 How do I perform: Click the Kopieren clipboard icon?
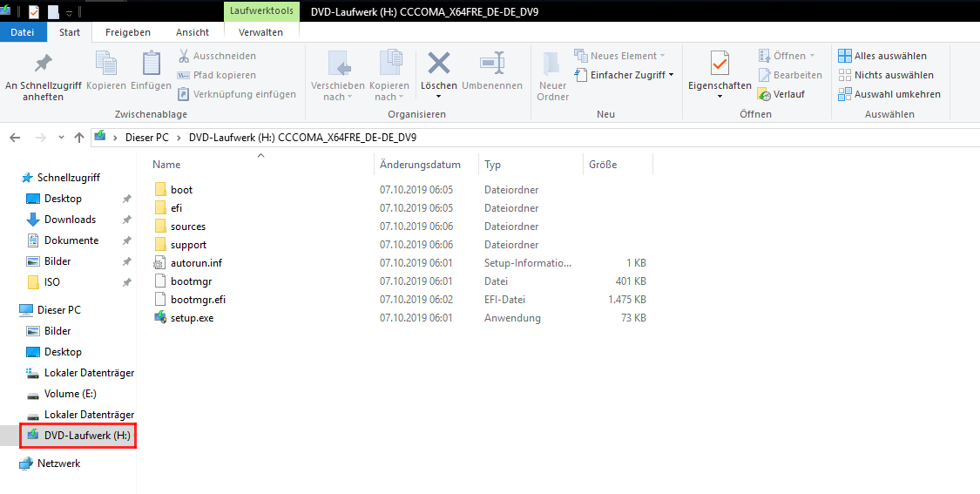pos(106,63)
